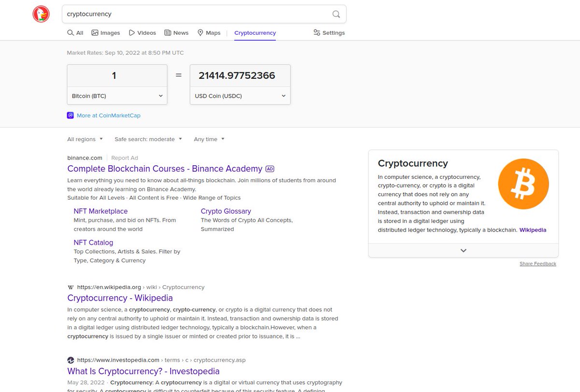Expand the Cryptocurrency info panel chevron
This screenshot has width=580, height=392.
(464, 250)
